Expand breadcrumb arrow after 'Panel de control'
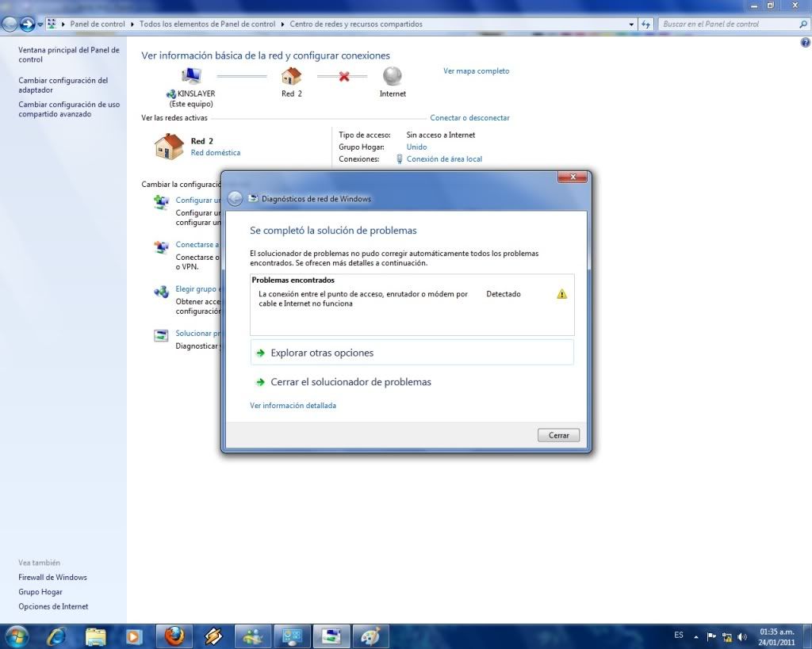 point(132,25)
